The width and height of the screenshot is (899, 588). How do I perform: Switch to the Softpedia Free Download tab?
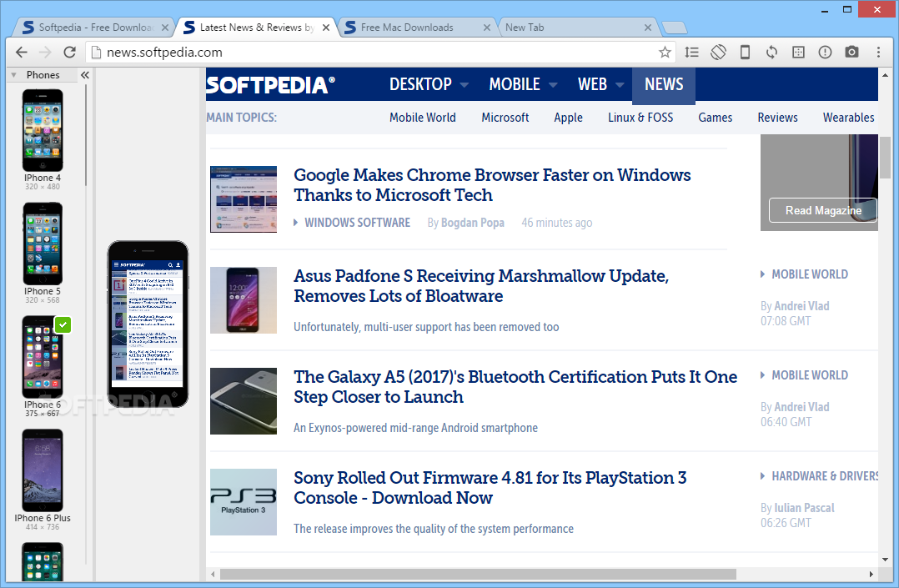point(94,28)
